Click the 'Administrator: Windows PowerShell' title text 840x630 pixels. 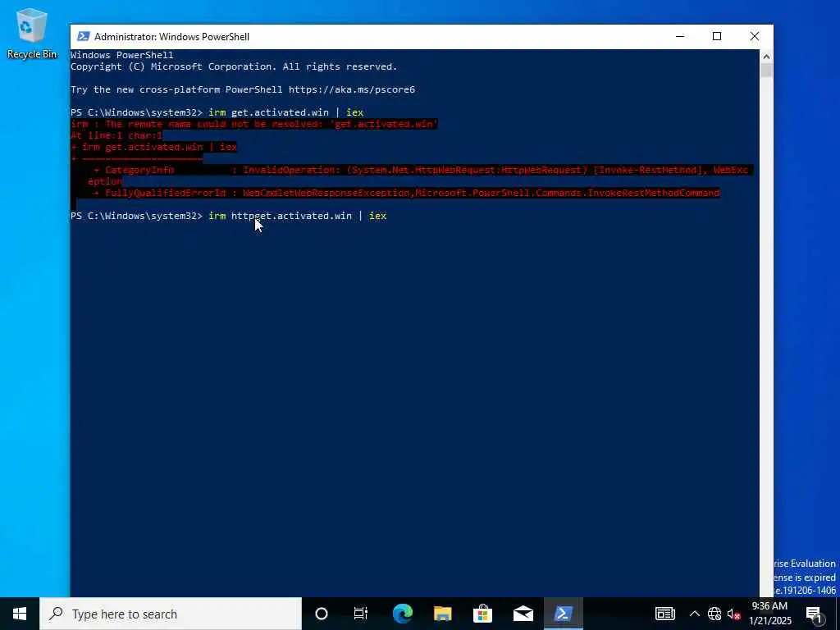[x=171, y=36]
